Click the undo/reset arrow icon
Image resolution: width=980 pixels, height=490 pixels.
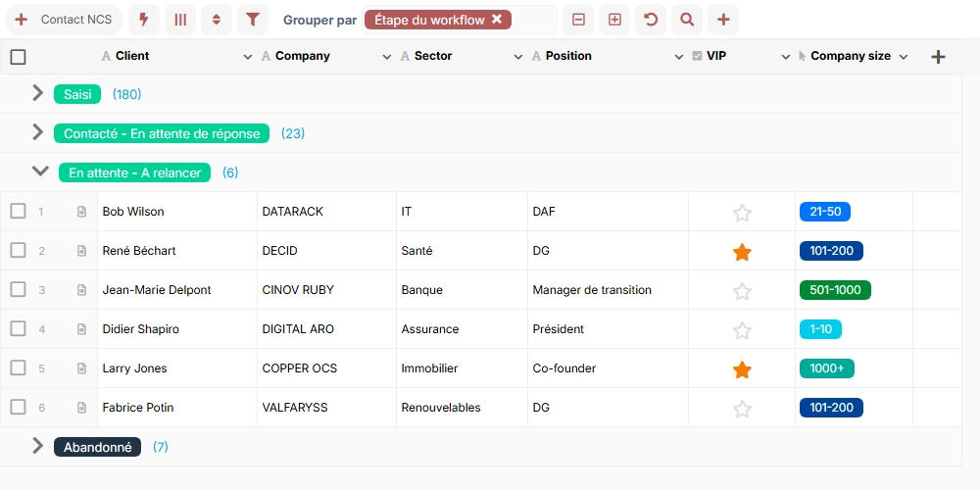click(651, 20)
